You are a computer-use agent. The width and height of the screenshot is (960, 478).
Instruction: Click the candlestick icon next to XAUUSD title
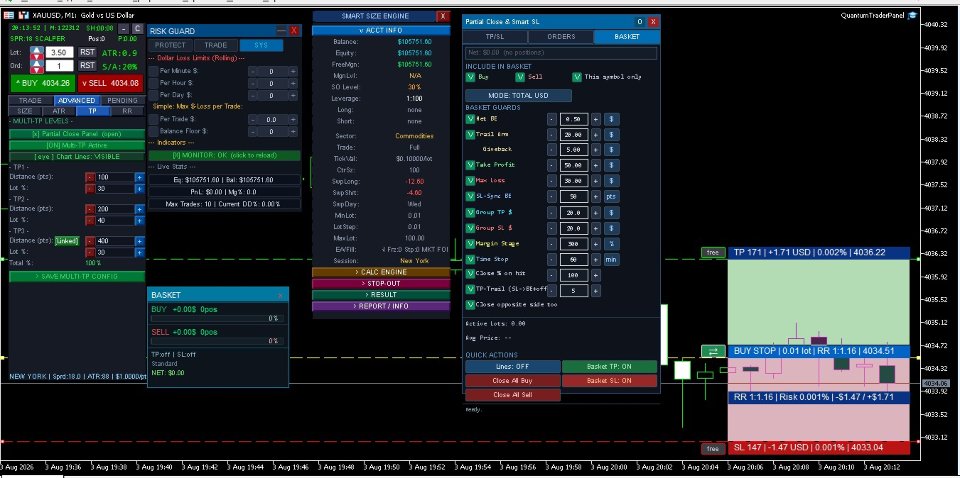click(x=23, y=15)
